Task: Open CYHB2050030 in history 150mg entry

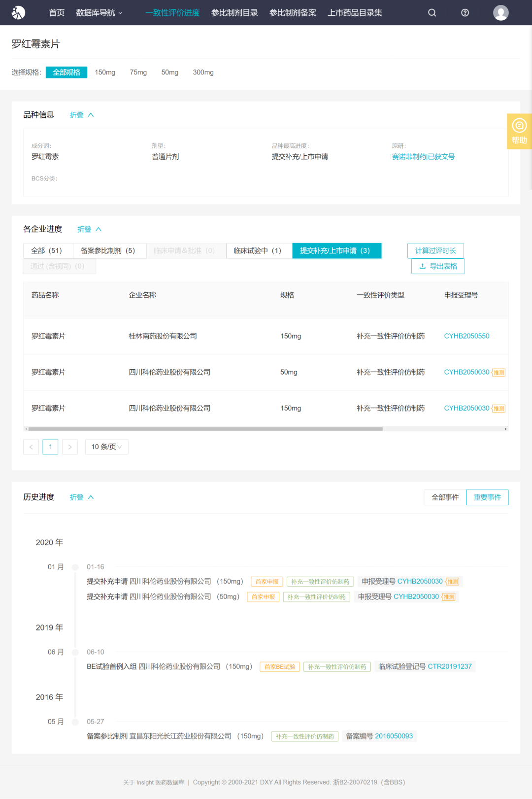Action: click(x=420, y=582)
